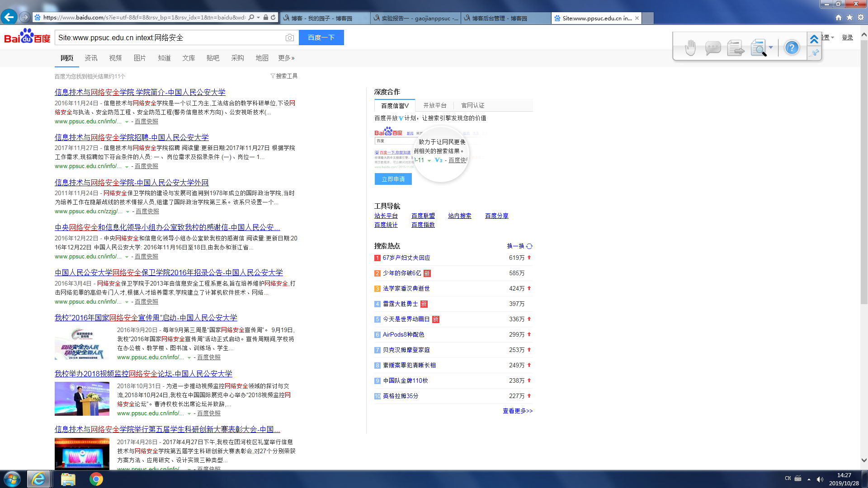Expand 搜索工具 filter options
The height and width of the screenshot is (488, 868).
point(284,76)
